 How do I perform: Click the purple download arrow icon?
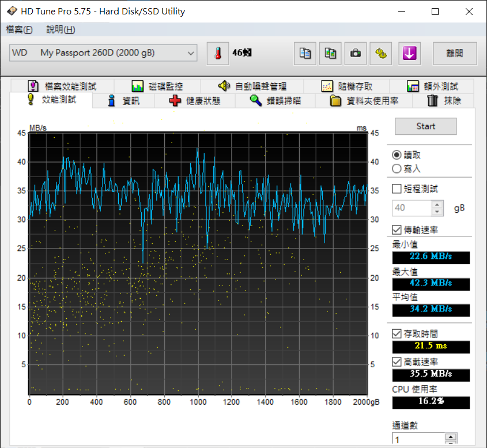[409, 54]
